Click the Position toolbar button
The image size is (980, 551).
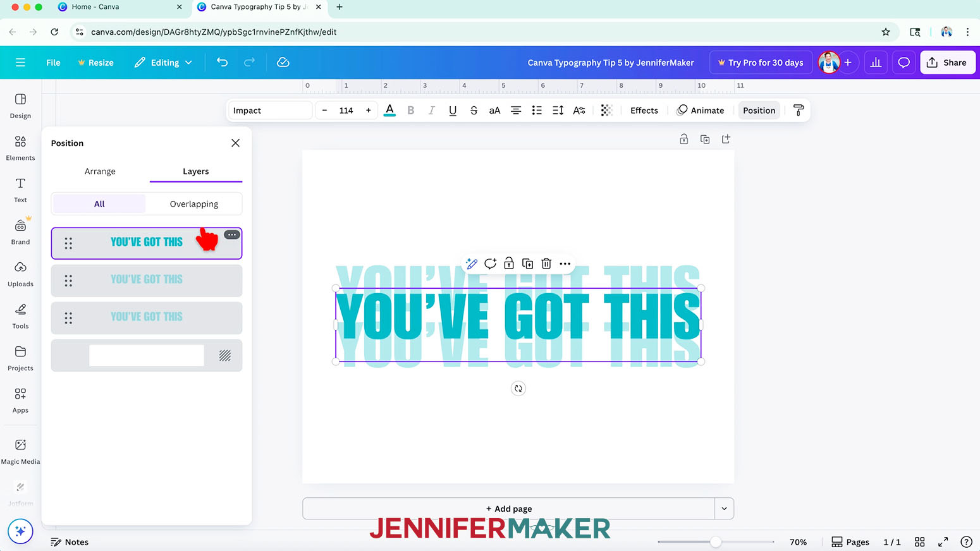point(759,111)
